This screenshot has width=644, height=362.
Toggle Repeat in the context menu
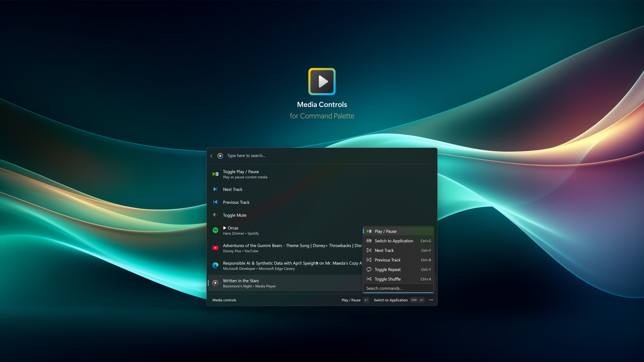[388, 269]
